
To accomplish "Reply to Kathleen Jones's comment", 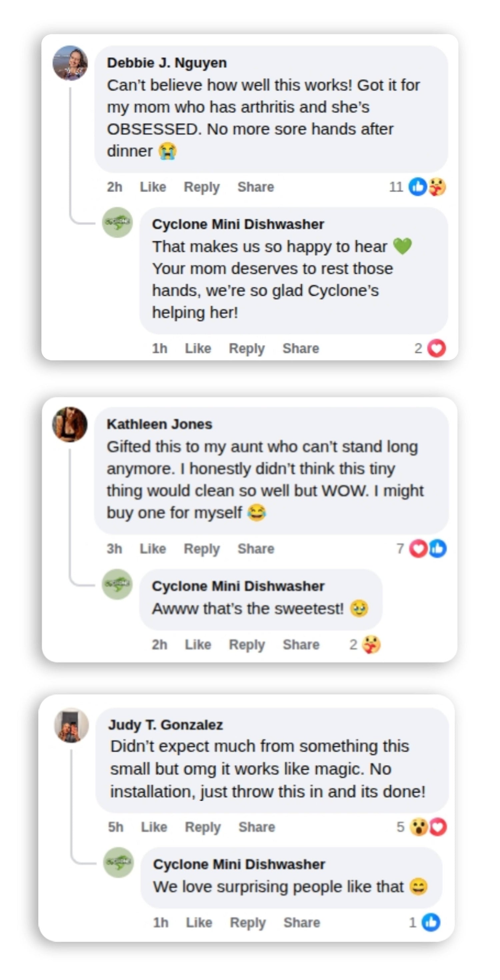I will click(x=202, y=548).
